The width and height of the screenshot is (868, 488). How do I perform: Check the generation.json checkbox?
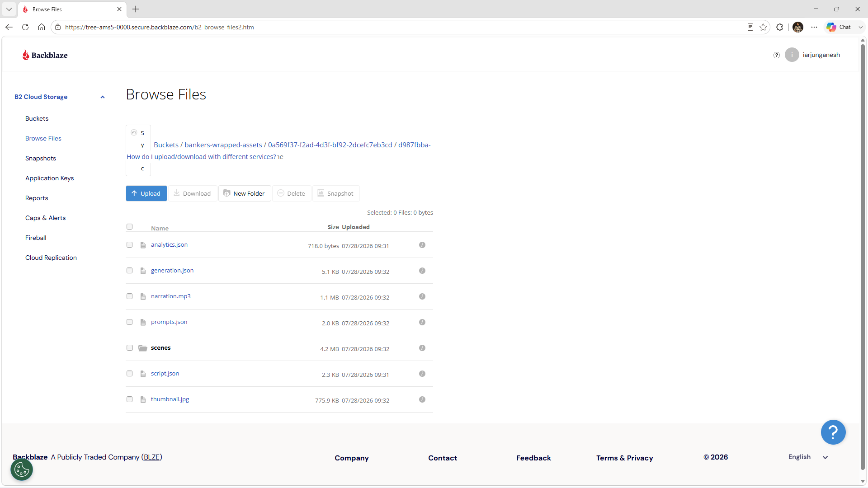point(130,271)
